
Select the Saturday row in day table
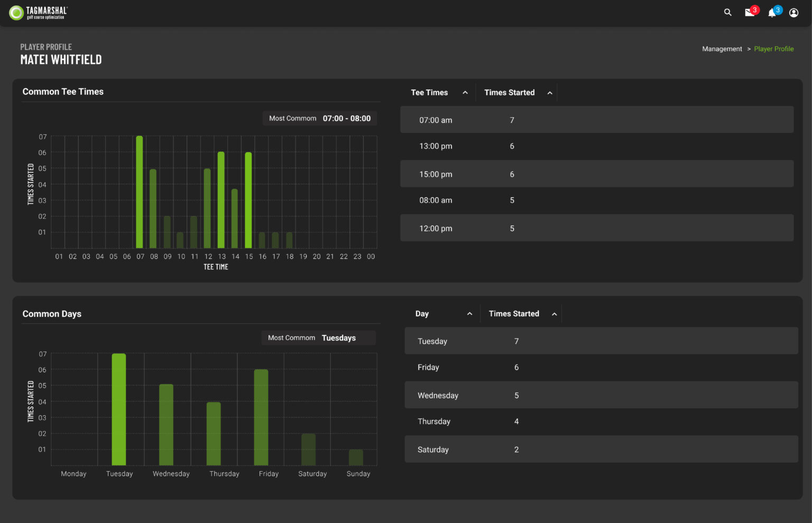tap(601, 450)
